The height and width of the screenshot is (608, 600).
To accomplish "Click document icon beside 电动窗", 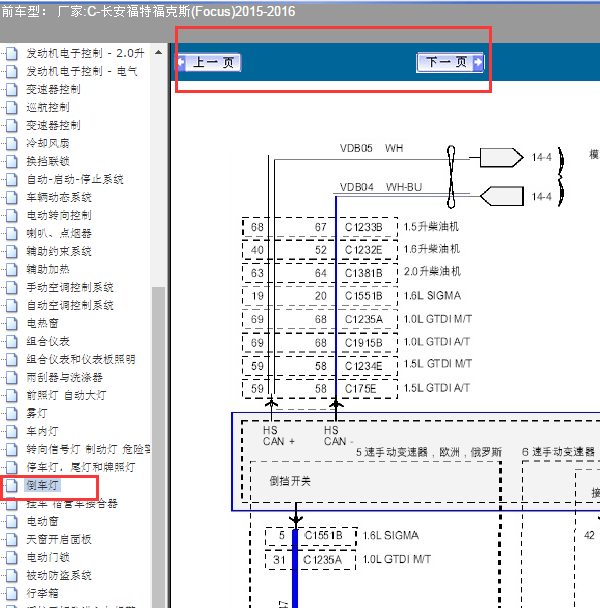I will coord(12,522).
